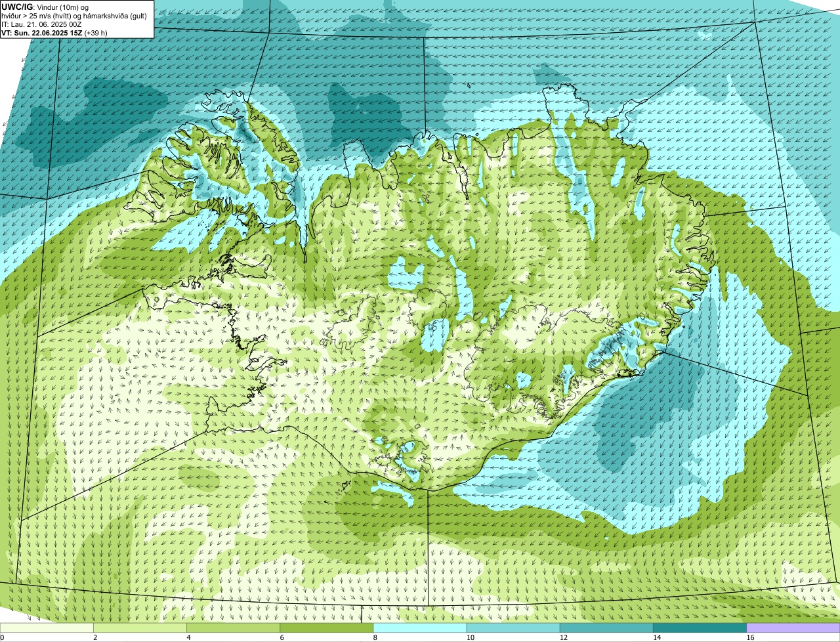Click the pale yellow 0–2 m/s legend swatch

point(47,628)
